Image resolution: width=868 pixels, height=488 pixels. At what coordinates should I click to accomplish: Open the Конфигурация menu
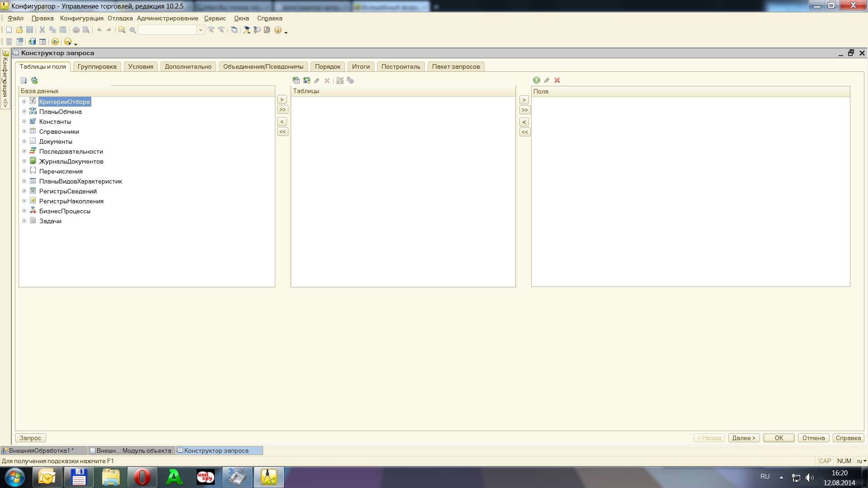[81, 18]
